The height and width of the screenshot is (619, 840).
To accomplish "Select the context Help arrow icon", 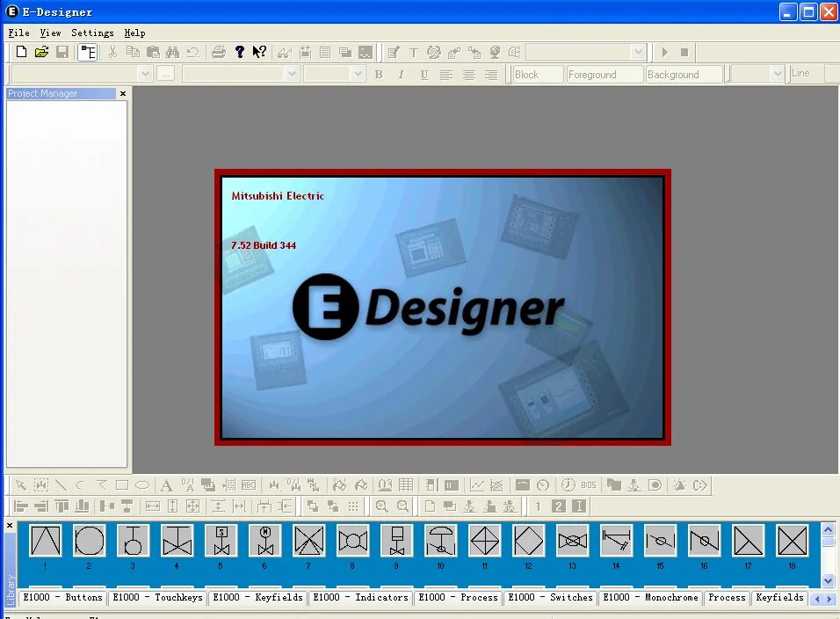I will (x=259, y=52).
